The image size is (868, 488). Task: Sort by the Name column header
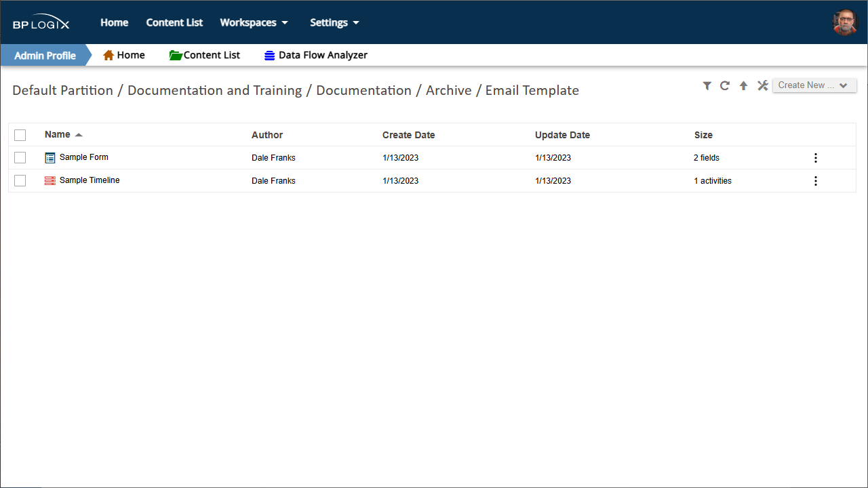point(58,134)
